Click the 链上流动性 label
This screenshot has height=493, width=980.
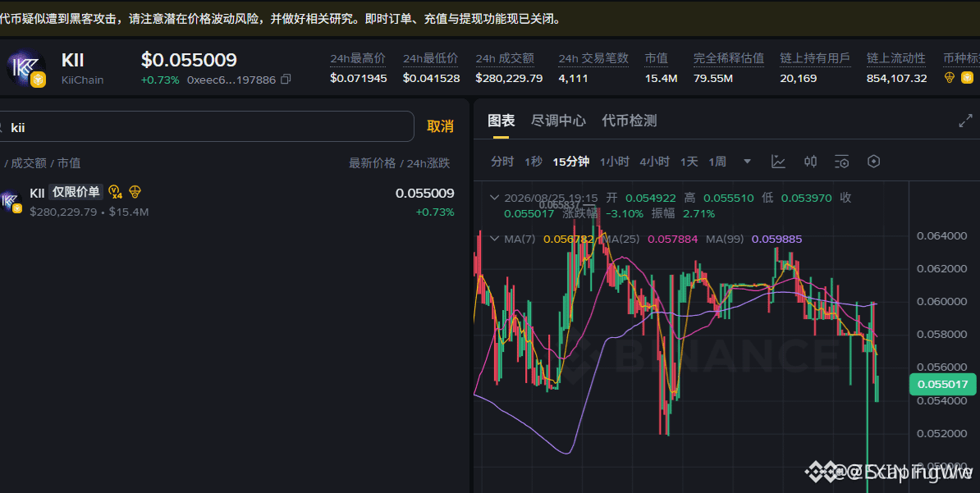pyautogui.click(x=895, y=58)
